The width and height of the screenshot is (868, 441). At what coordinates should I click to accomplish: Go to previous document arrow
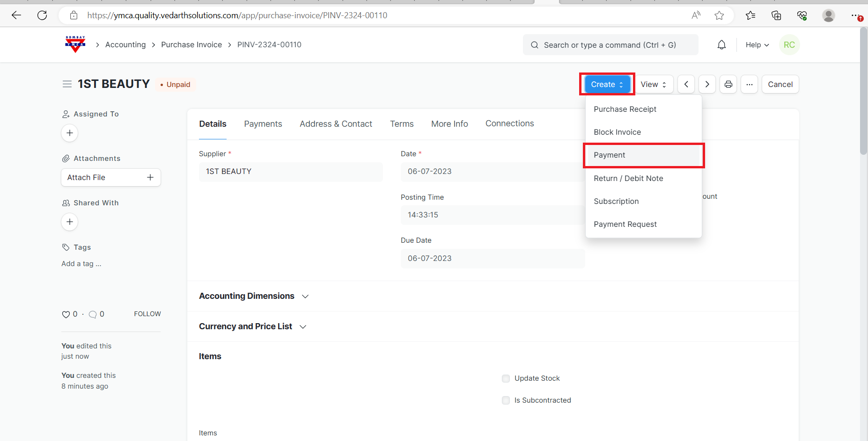click(x=686, y=84)
